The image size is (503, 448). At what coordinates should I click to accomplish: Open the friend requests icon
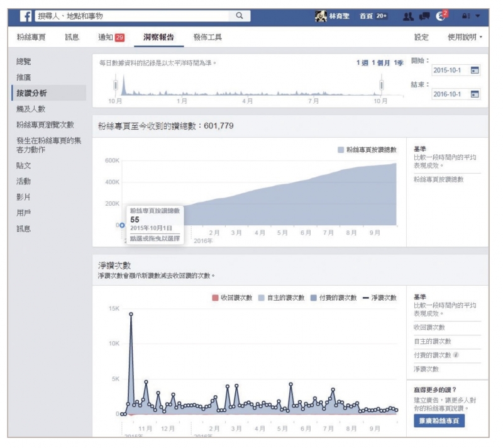[x=409, y=16]
